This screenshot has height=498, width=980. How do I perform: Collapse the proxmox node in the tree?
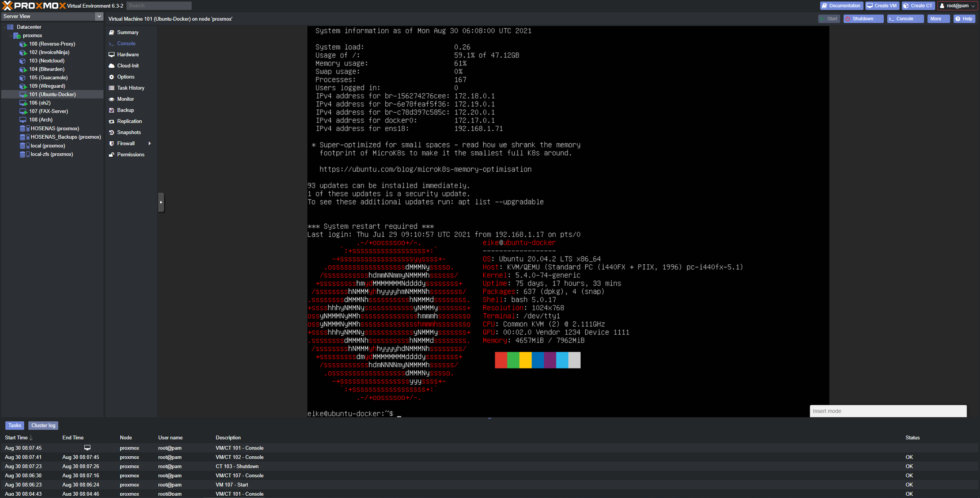(x=10, y=35)
